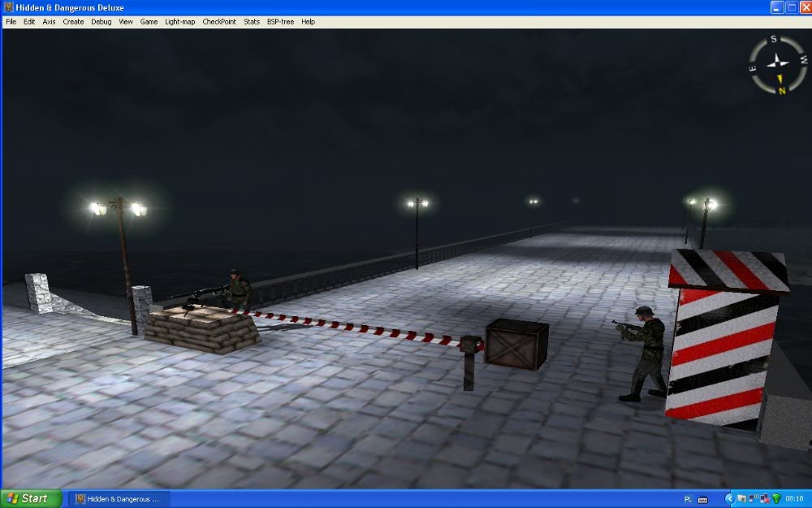The width and height of the screenshot is (812, 508).
Task: Click the sandbag emplacement
Action: (202, 330)
